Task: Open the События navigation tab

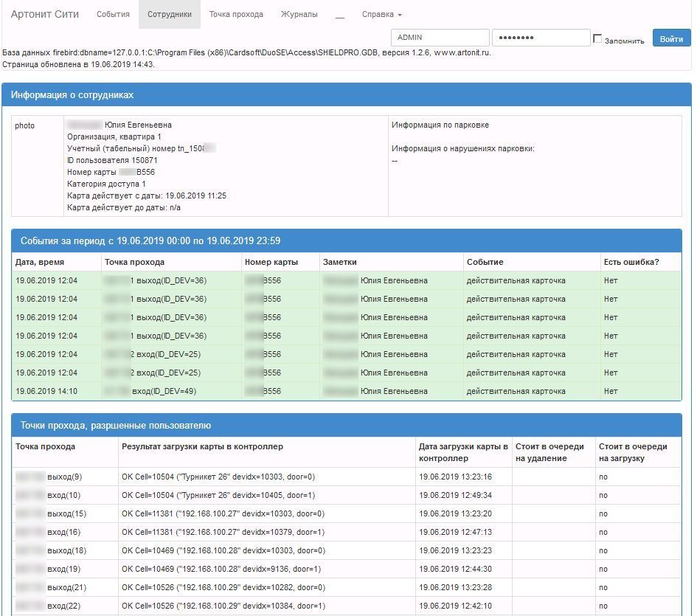Action: coord(113,14)
